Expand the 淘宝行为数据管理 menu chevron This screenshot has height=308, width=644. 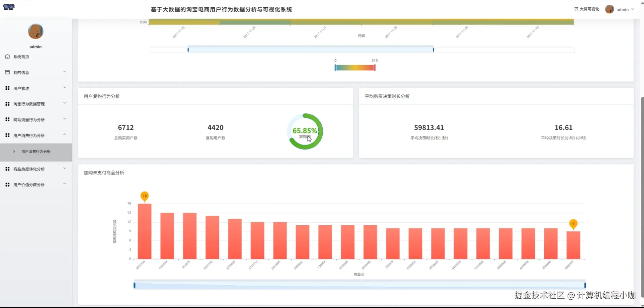[x=64, y=103]
